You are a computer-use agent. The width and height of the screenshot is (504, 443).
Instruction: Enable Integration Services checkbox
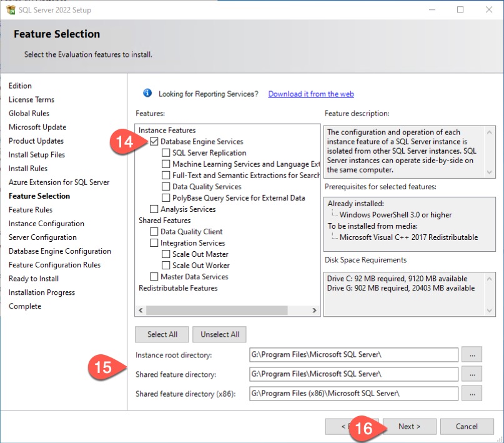(154, 243)
